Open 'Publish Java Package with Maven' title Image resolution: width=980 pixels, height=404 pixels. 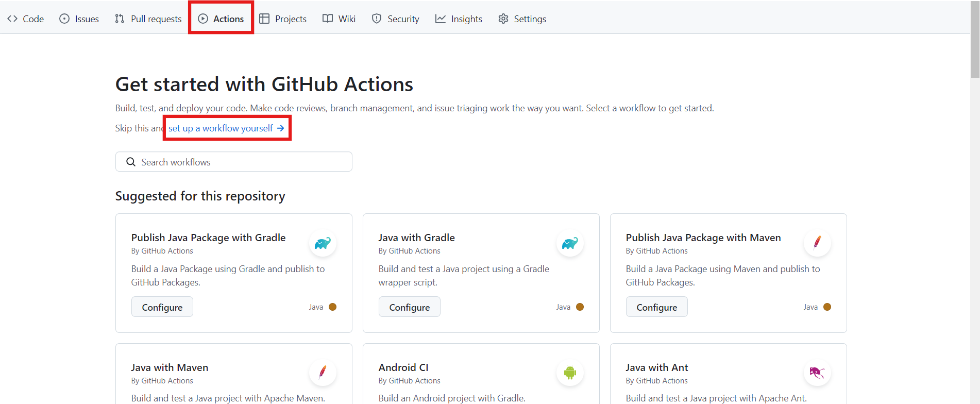point(703,238)
